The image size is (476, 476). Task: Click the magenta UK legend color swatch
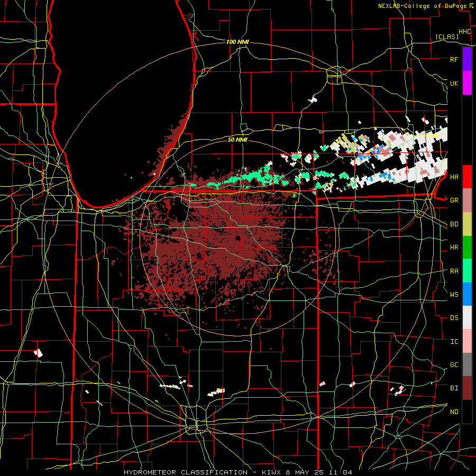click(x=467, y=83)
